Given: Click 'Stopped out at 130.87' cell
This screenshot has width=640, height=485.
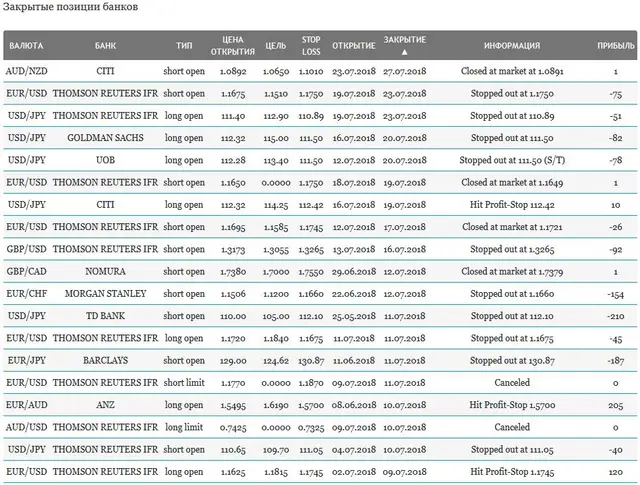Looking at the screenshot, I should [512, 360].
